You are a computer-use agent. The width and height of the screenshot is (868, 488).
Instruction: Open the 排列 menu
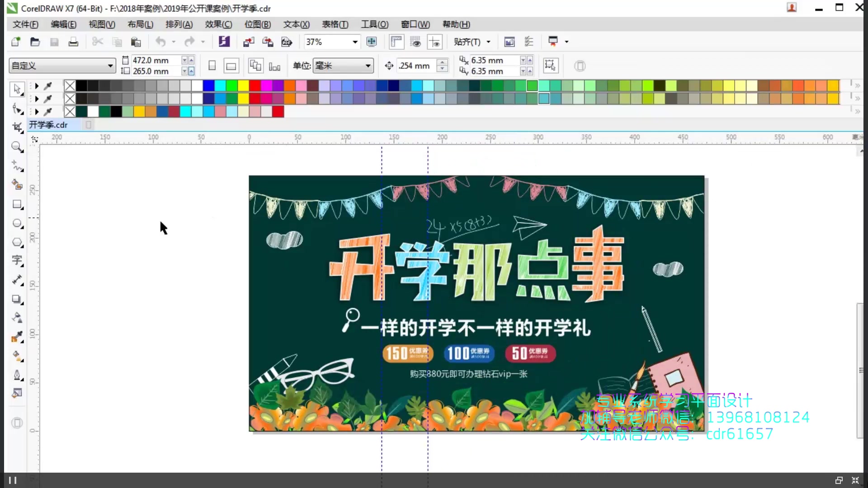179,24
